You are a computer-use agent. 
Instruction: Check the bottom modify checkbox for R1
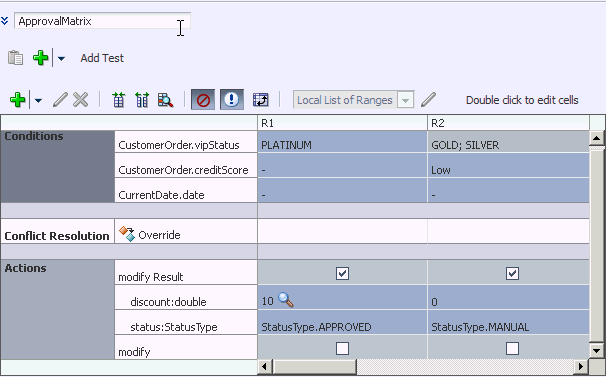(x=342, y=348)
